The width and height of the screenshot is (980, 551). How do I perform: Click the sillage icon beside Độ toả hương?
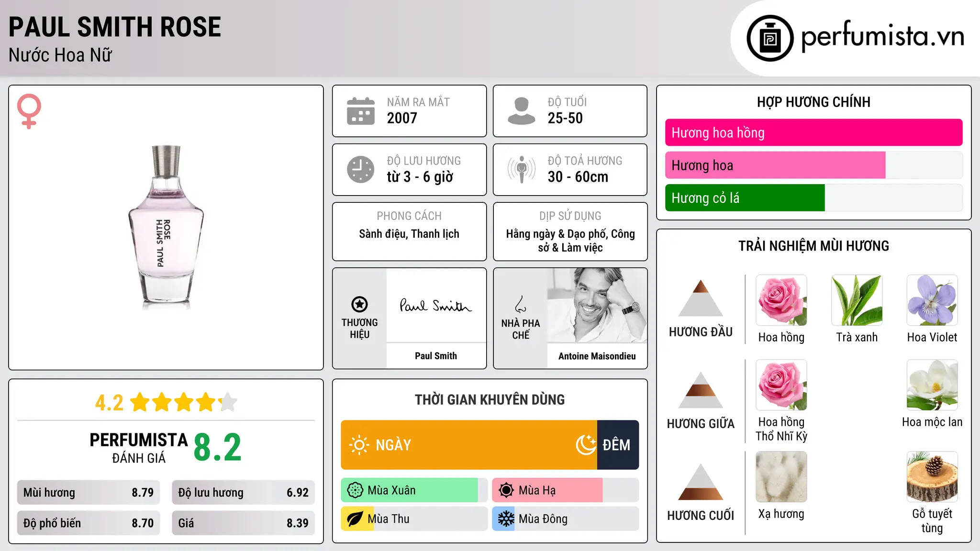(x=522, y=169)
